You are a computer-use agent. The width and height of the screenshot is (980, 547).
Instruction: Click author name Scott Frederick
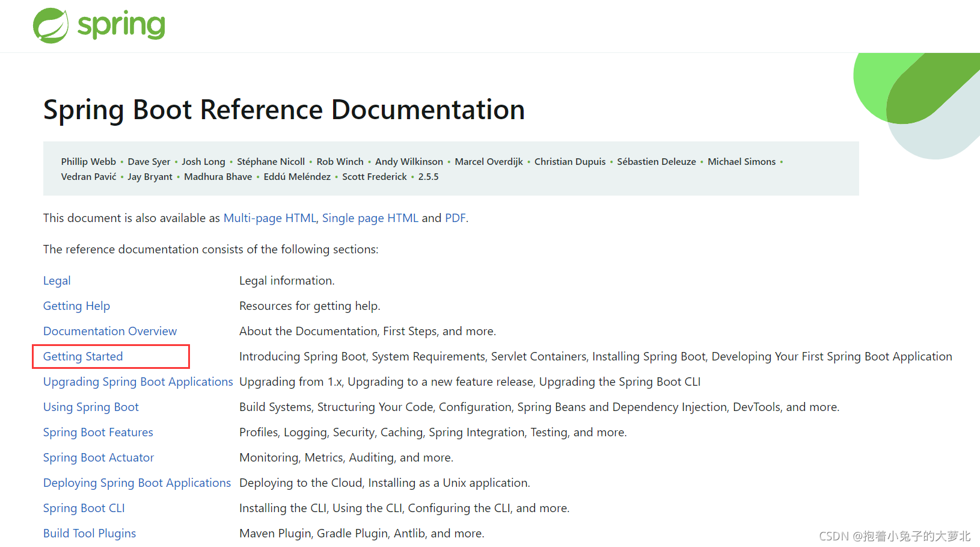tap(375, 177)
